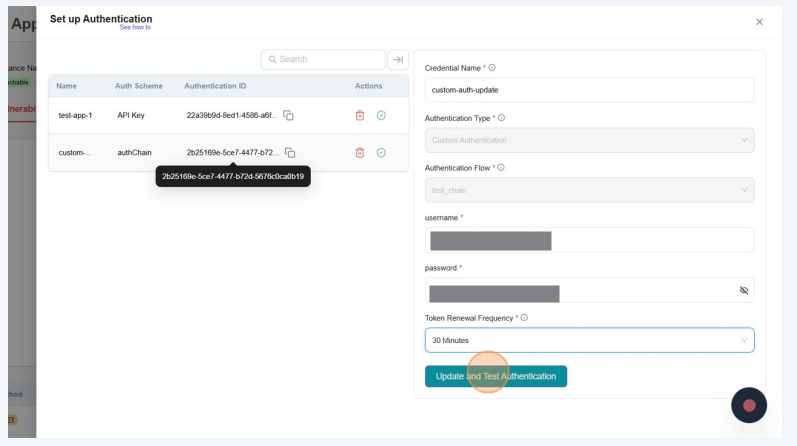Viewport: 797px width, 446px height.
Task: Click the Actions column header
Action: 369,86
